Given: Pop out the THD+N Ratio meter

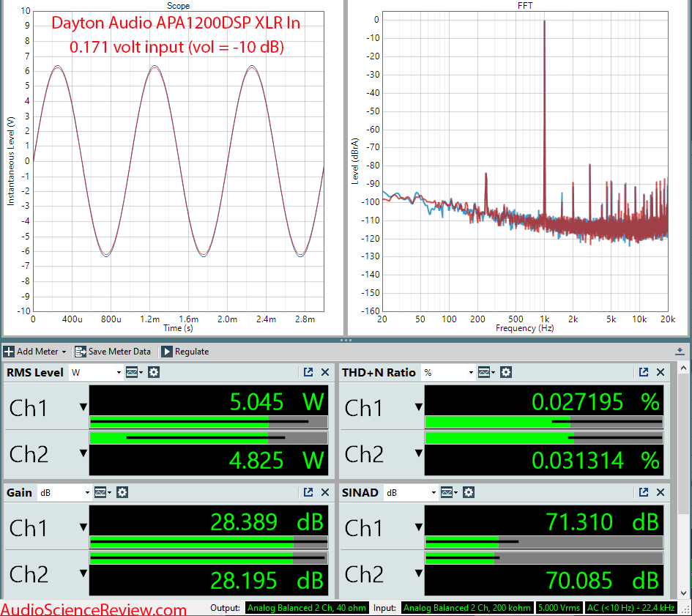Looking at the screenshot, I should coord(644,372).
